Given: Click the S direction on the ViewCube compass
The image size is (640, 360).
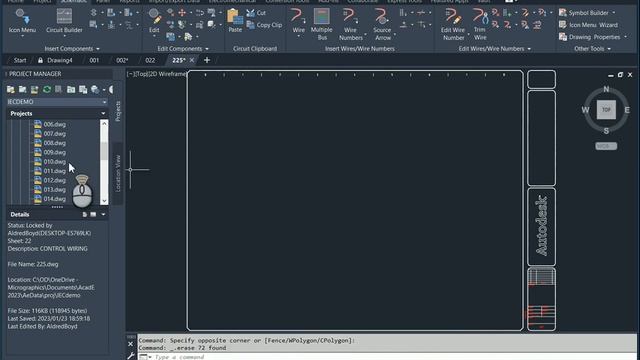Looking at the screenshot, I should pos(606,131).
